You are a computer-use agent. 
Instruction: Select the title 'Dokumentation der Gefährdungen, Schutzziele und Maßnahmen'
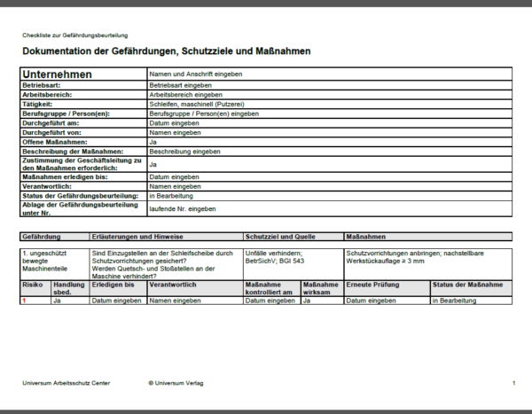pyautogui.click(x=167, y=51)
